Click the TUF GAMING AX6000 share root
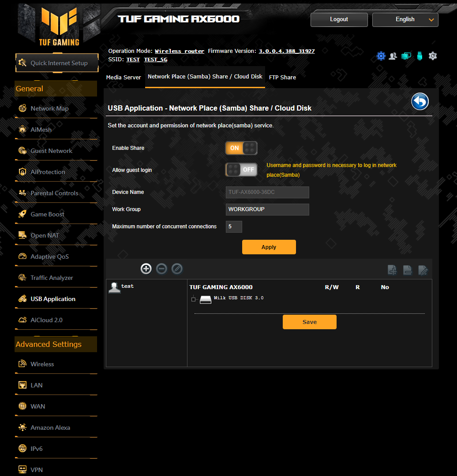The height and width of the screenshot is (476, 457). tap(221, 287)
